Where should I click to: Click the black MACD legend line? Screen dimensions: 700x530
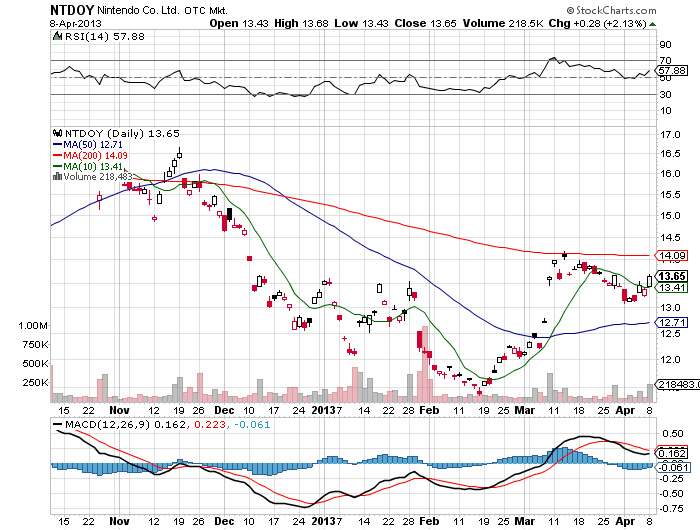[x=58, y=424]
